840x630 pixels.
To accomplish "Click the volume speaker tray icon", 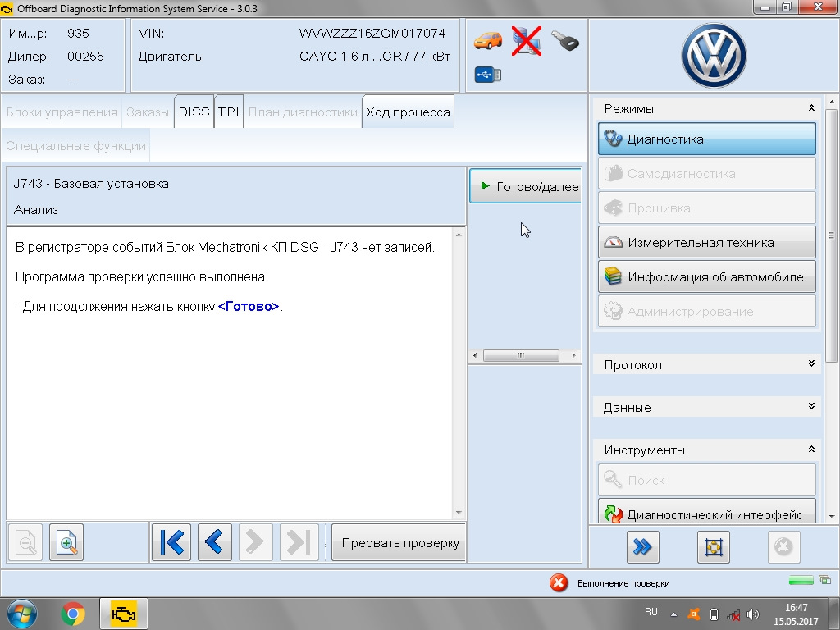I will click(753, 614).
